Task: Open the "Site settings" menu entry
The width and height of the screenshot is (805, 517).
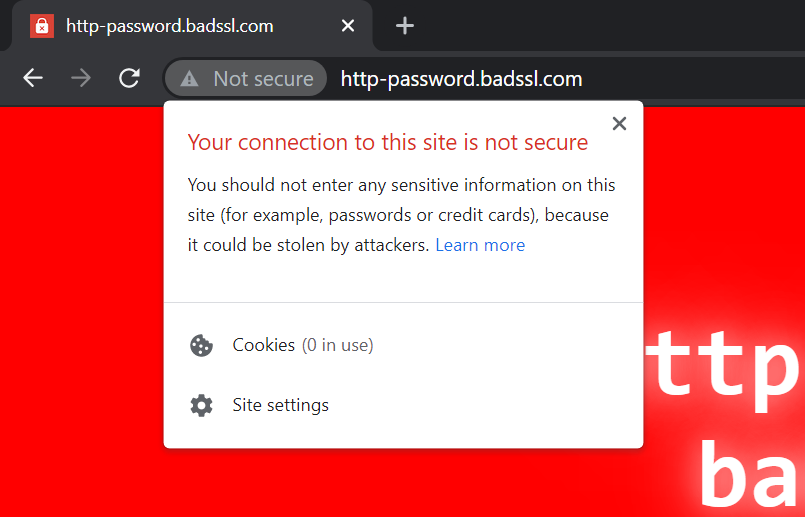Action: point(280,405)
